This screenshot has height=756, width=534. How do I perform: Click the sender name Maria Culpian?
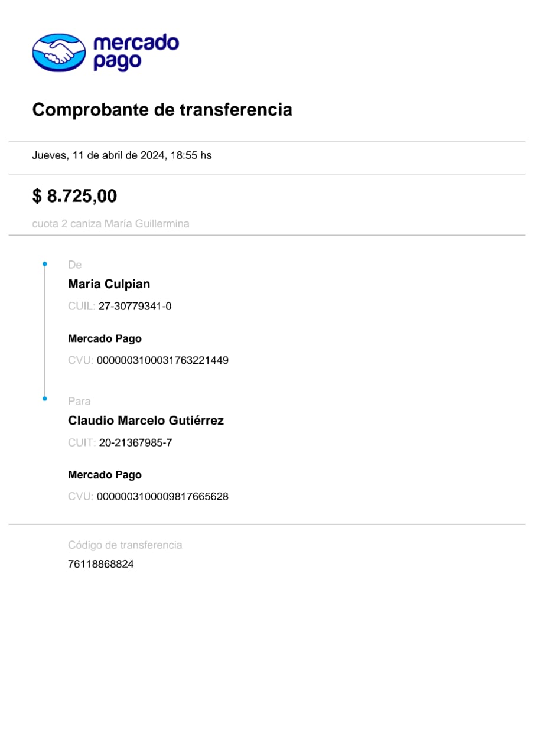point(109,284)
